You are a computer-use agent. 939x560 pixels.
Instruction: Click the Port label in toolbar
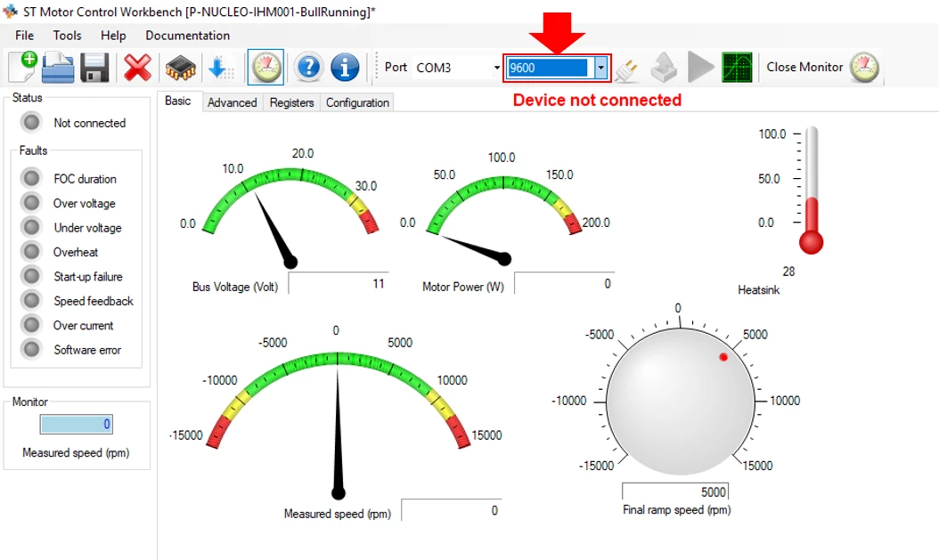coord(396,67)
